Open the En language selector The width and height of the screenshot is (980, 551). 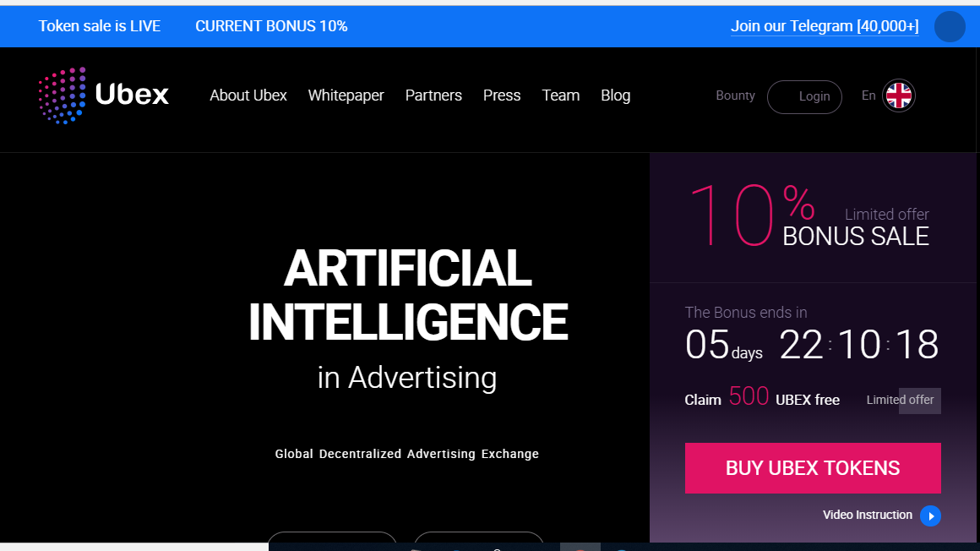(x=868, y=95)
